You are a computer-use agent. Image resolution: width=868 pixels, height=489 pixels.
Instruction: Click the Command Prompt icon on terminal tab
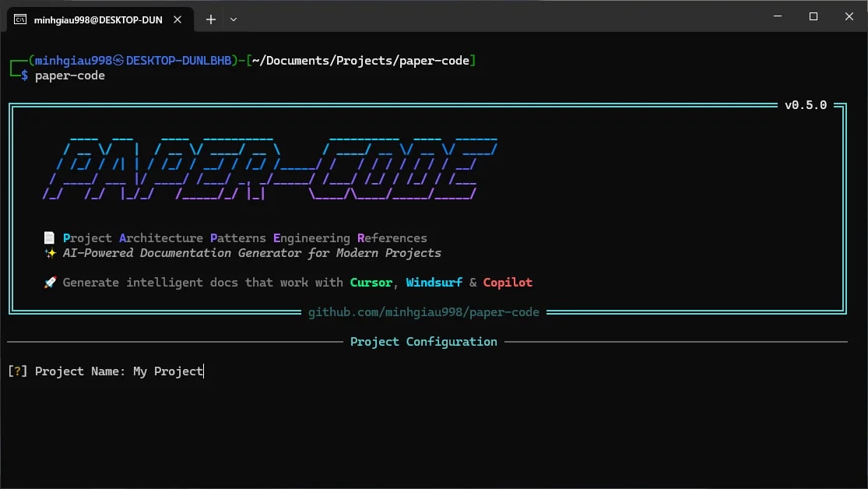19,19
